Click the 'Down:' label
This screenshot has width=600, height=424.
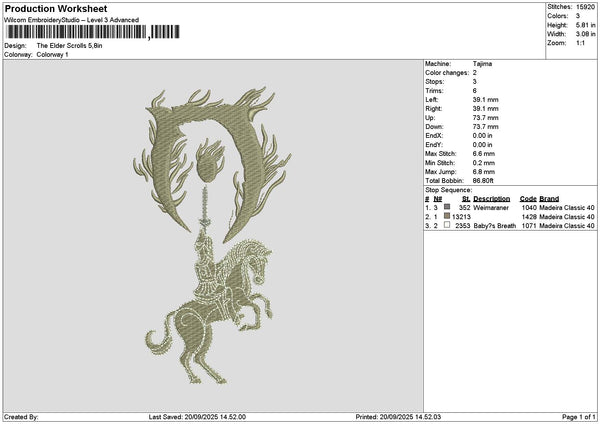click(x=434, y=127)
